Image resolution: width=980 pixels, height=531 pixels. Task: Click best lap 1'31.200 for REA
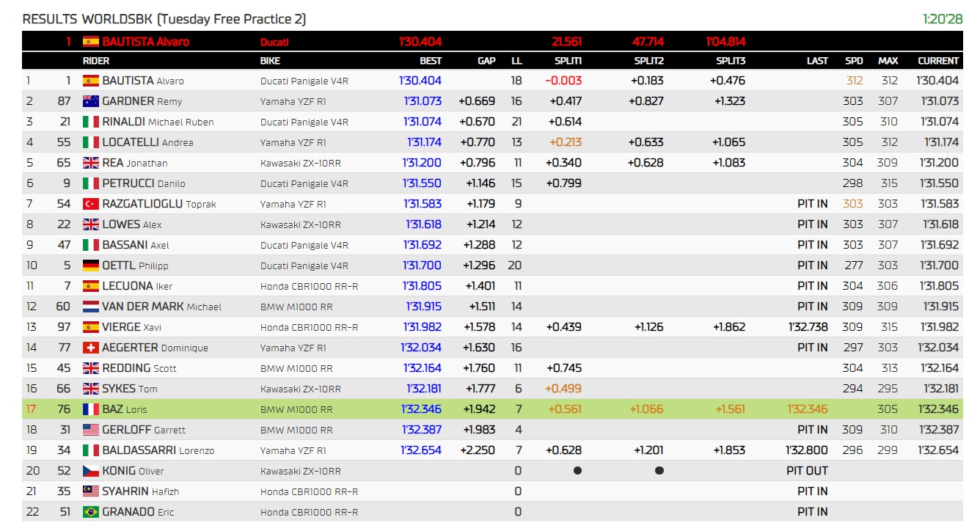(x=423, y=163)
